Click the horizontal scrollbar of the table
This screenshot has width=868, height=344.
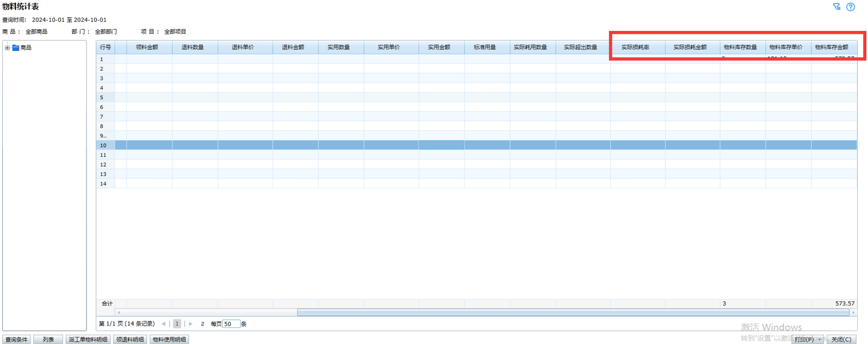click(x=573, y=313)
